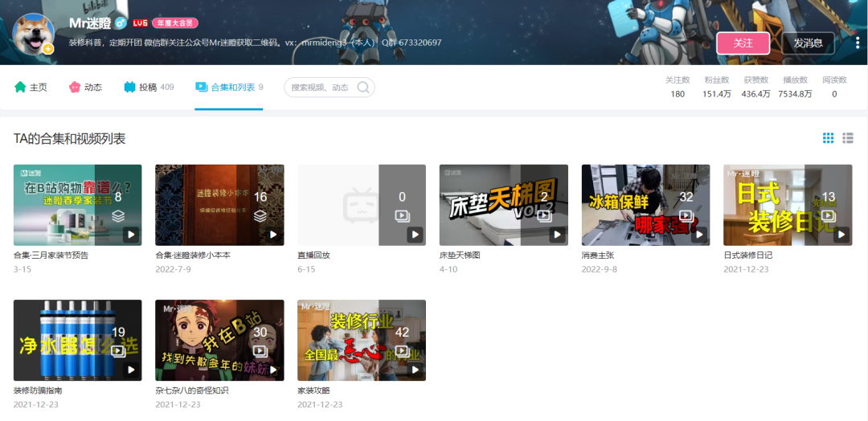
Task: Click play icon on 消费主张 thumbnail
Action: coord(698,235)
